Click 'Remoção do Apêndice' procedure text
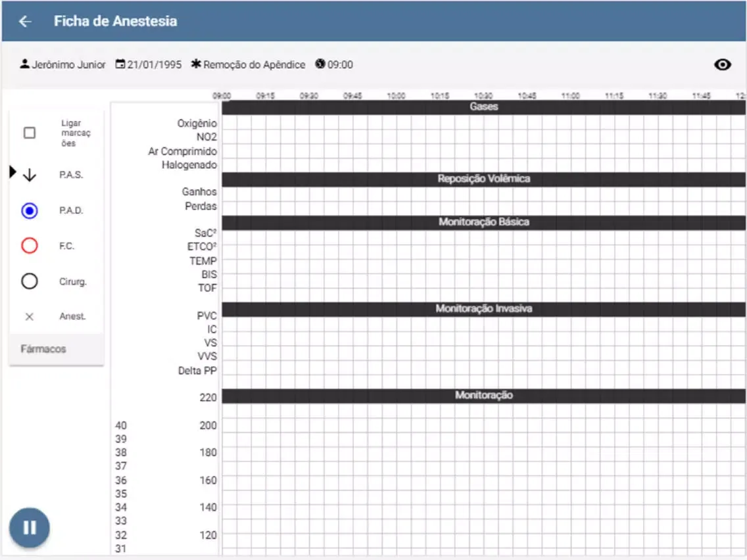 pyautogui.click(x=254, y=65)
